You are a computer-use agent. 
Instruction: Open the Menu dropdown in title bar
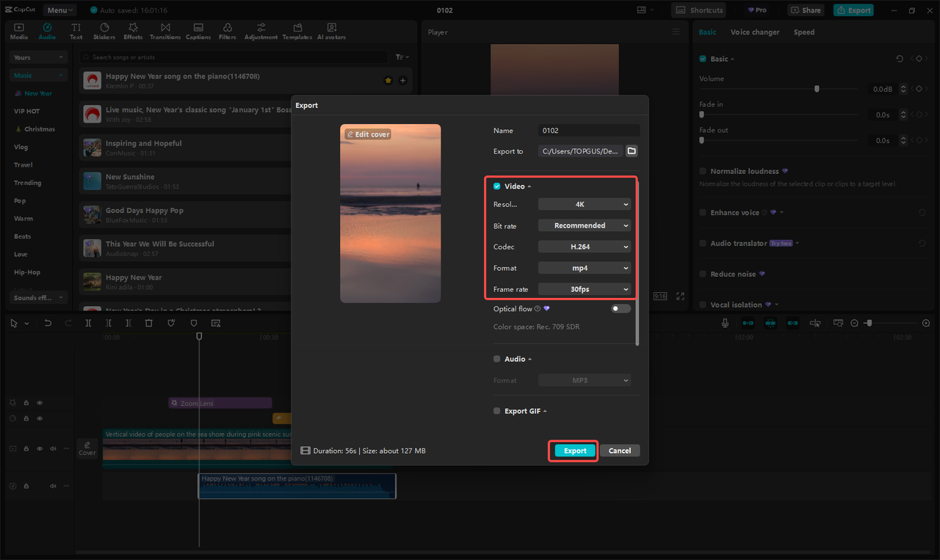(x=58, y=10)
